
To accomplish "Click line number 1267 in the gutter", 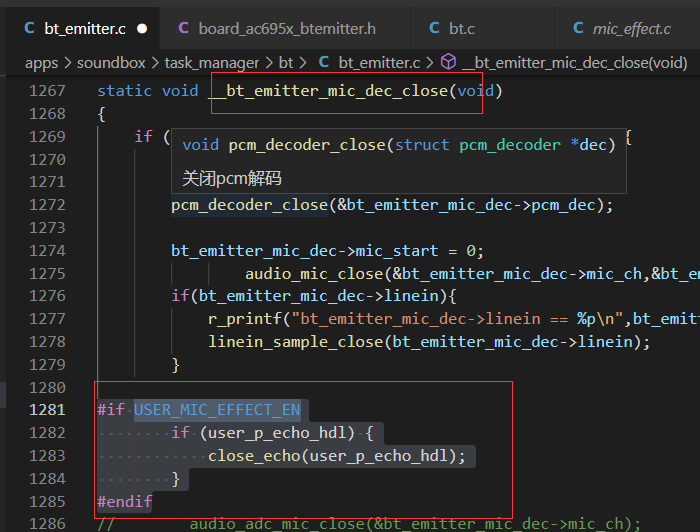I will coord(47,91).
